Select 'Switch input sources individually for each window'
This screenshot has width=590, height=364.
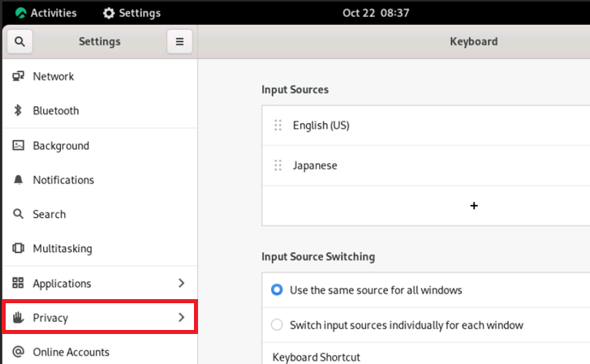[277, 325]
